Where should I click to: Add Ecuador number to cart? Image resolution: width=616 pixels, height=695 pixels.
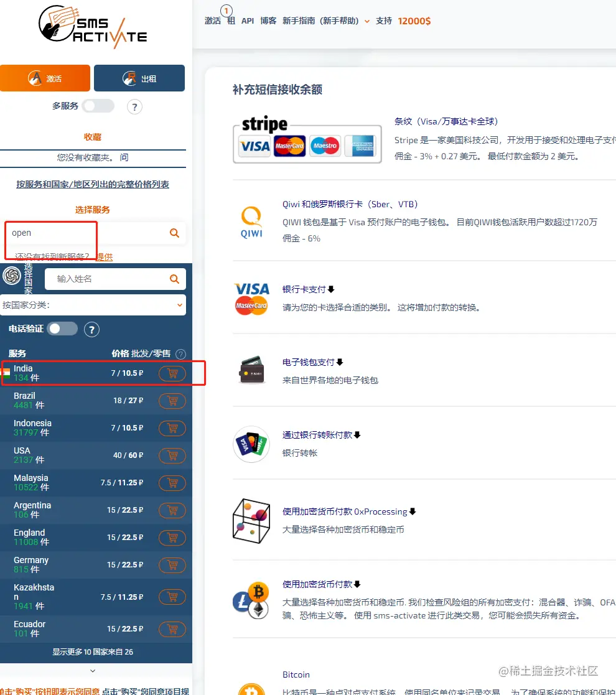[x=172, y=629]
